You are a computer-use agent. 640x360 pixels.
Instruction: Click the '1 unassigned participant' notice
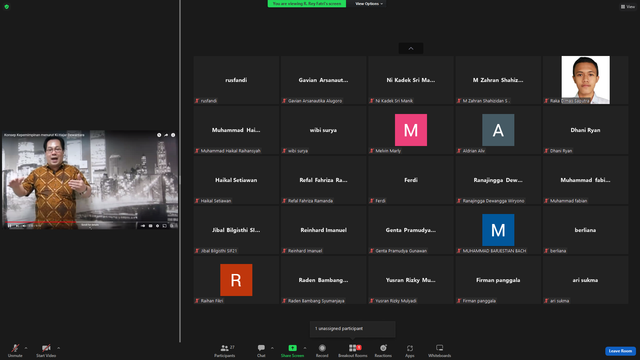tap(353, 329)
